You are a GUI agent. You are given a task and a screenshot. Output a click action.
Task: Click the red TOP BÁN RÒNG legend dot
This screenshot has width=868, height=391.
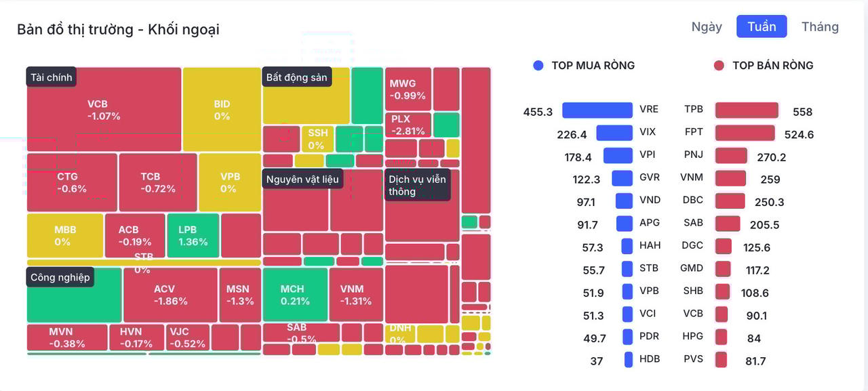[x=719, y=66]
